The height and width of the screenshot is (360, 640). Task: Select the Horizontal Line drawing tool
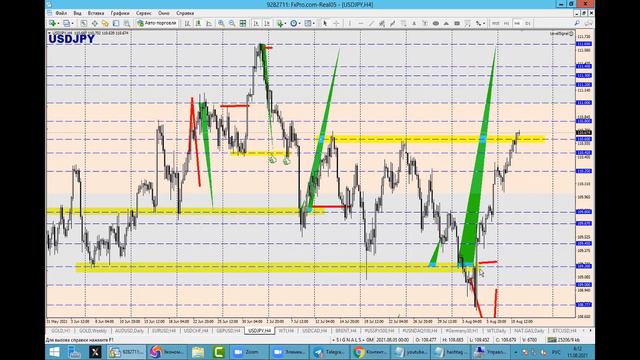pyautogui.click(x=360, y=23)
